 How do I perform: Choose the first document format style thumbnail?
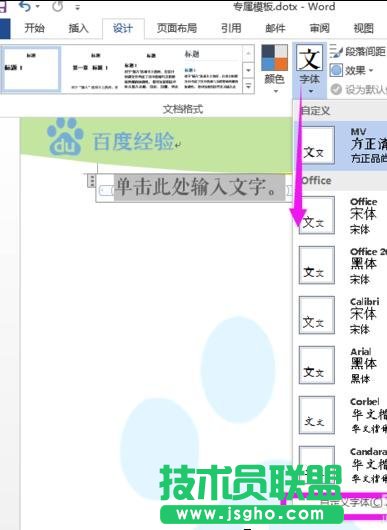tap(31, 69)
